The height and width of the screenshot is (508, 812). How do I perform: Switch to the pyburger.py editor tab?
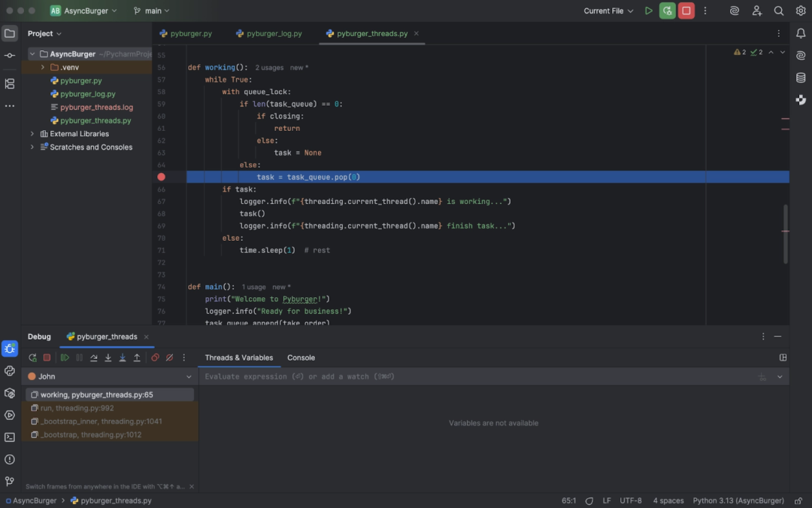tap(186, 34)
